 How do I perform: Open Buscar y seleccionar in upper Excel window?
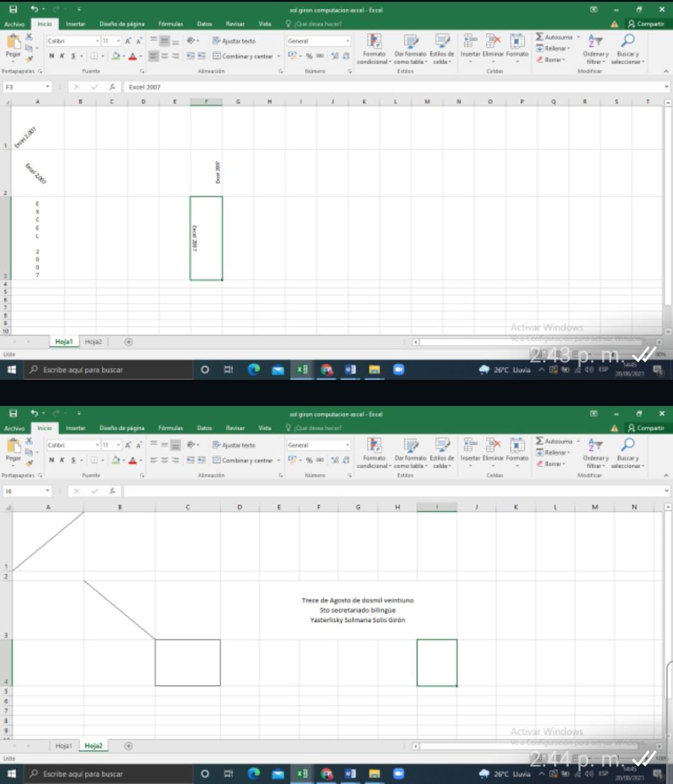click(x=628, y=49)
